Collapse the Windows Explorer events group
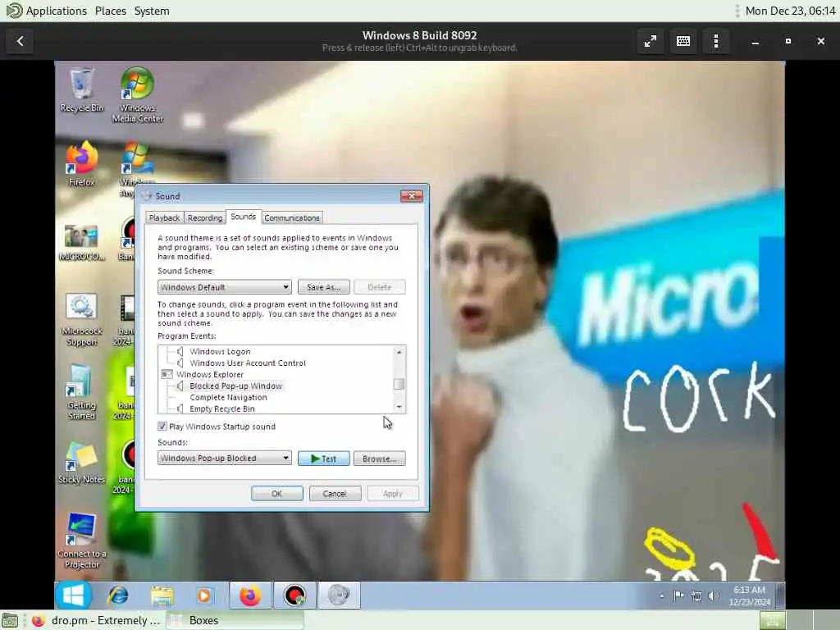840x630 pixels. 167,374
